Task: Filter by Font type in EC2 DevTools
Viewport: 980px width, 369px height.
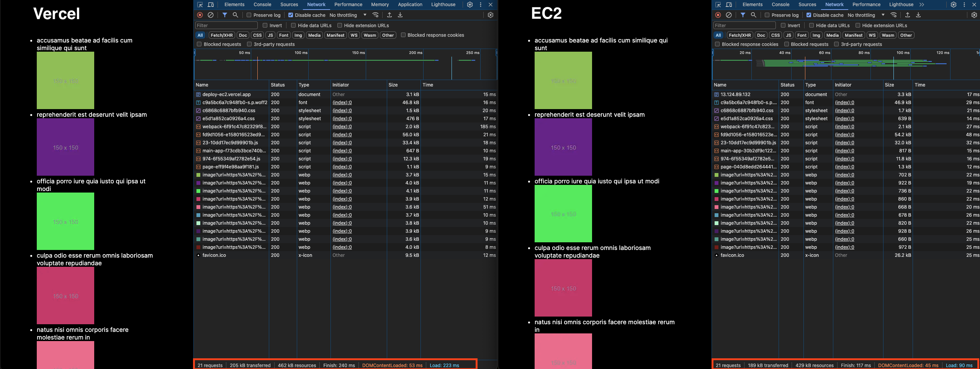Action: point(802,35)
